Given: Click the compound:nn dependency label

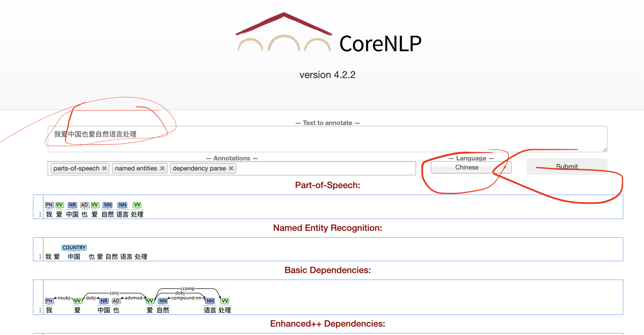Looking at the screenshot, I should [186, 298].
